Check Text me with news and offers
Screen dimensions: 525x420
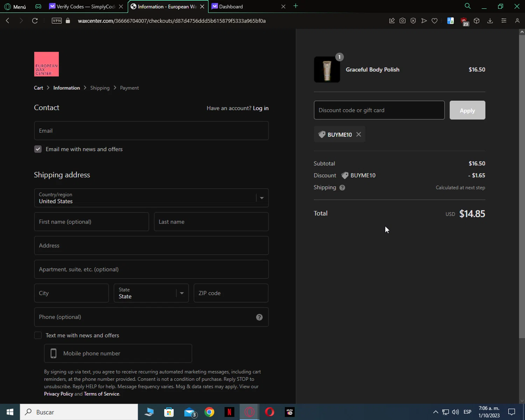pos(38,335)
